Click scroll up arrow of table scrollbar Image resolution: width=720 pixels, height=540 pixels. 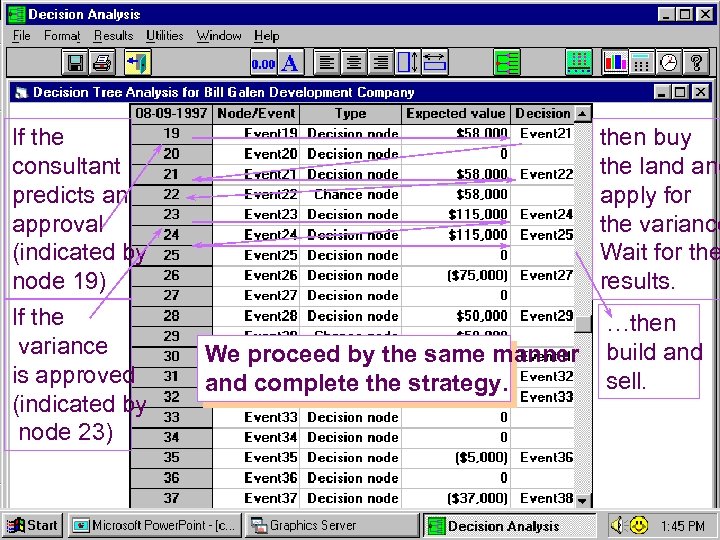[582, 113]
